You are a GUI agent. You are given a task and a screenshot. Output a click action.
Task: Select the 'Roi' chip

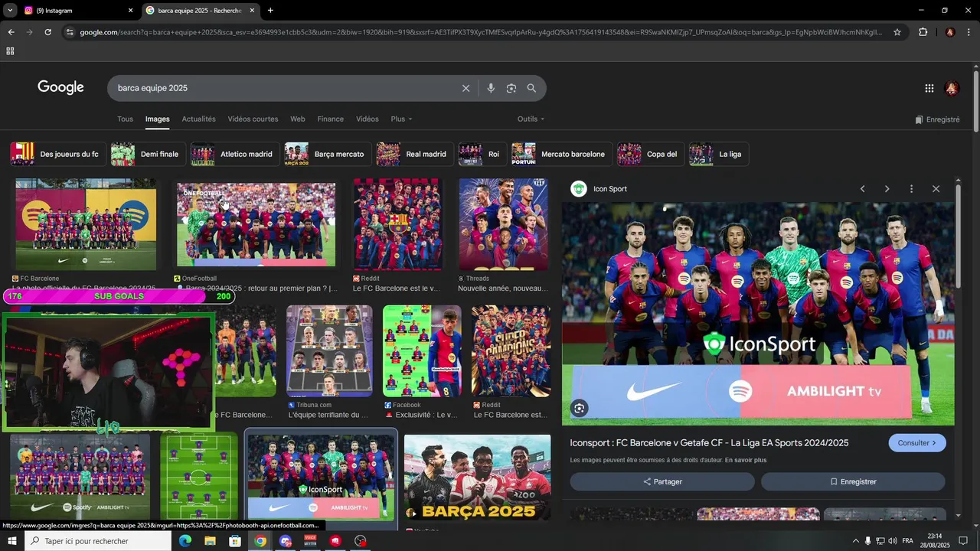point(482,154)
